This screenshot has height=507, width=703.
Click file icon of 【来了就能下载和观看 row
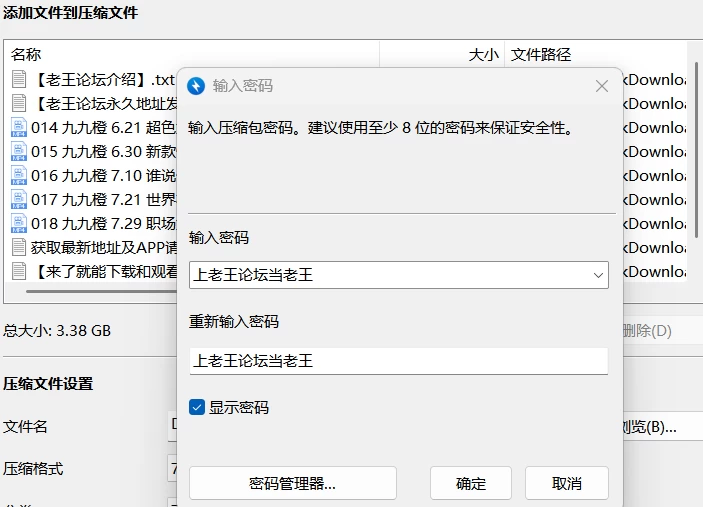(x=19, y=271)
